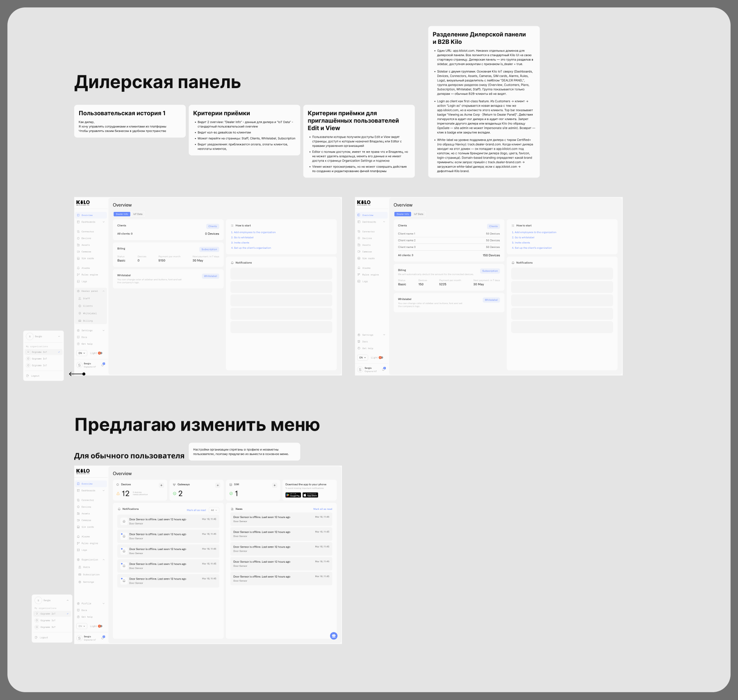The width and height of the screenshot is (738, 700).
Task: Click Docs icon in three-clients dealer mockup sidebar
Action: 359,341
